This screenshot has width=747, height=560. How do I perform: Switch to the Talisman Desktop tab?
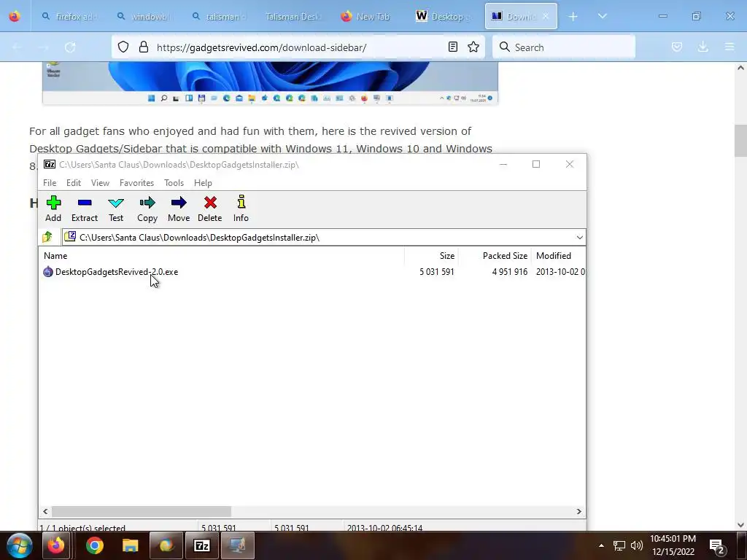click(293, 17)
